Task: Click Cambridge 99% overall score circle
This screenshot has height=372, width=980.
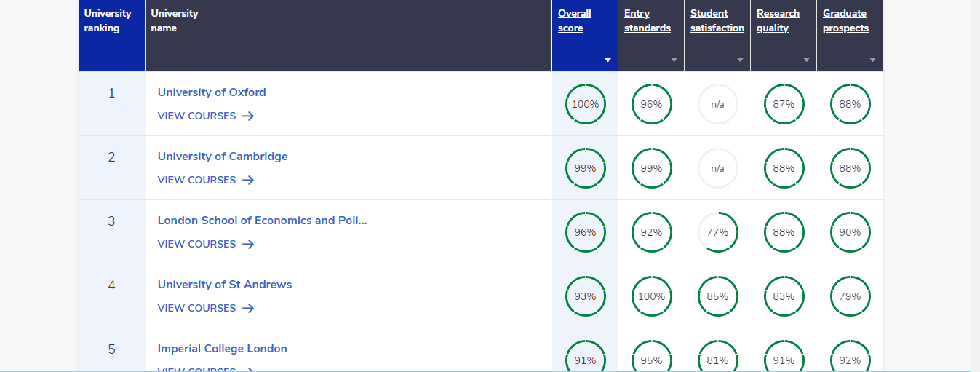Action: [585, 168]
